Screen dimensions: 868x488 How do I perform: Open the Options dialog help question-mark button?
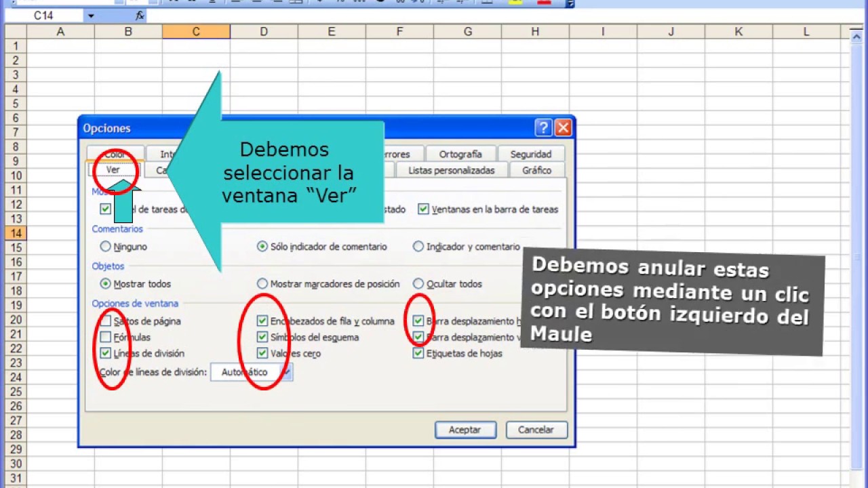point(542,127)
